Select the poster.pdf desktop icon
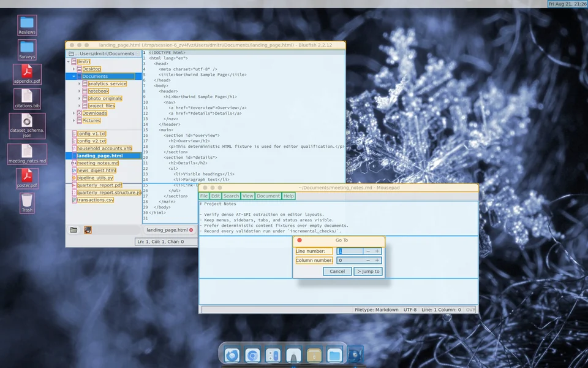 tap(27, 178)
